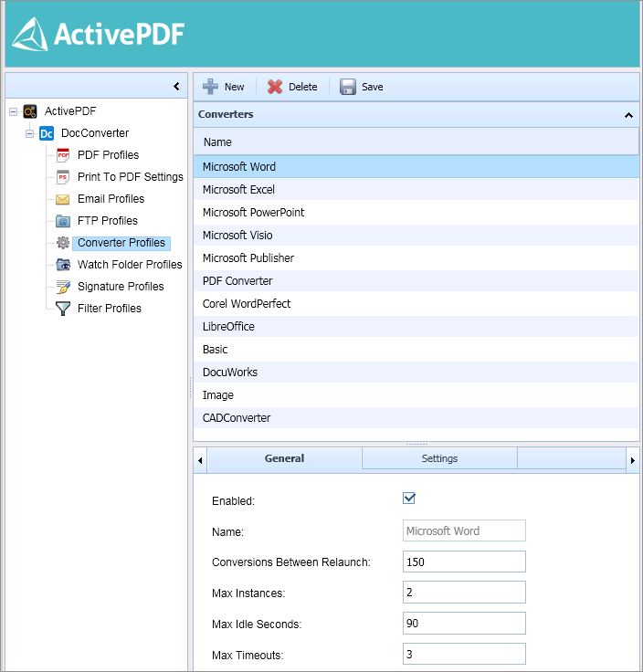The image size is (643, 672).
Task: Select the Microsoft Excel converter row
Action: click(416, 189)
